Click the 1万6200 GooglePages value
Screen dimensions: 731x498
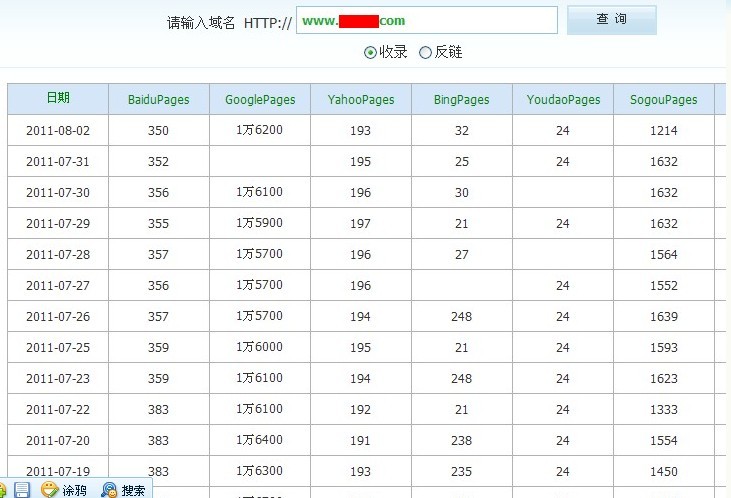(260, 130)
